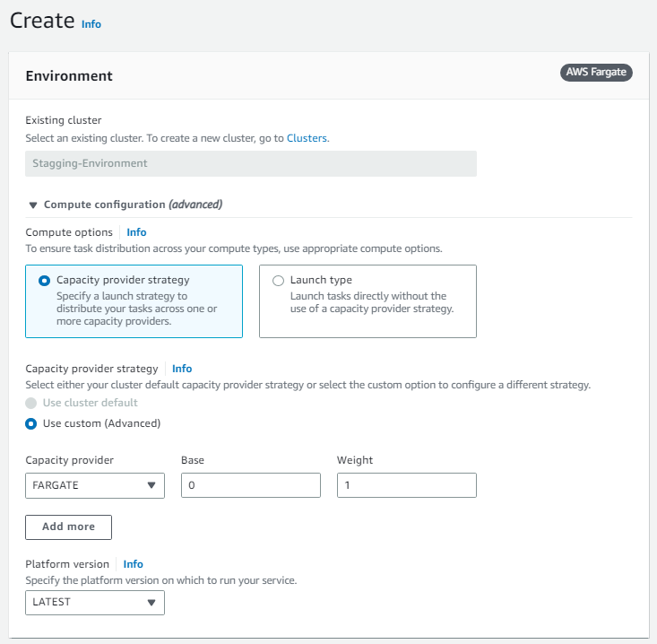Open Info link for Capacity provider strategy

[182, 369]
